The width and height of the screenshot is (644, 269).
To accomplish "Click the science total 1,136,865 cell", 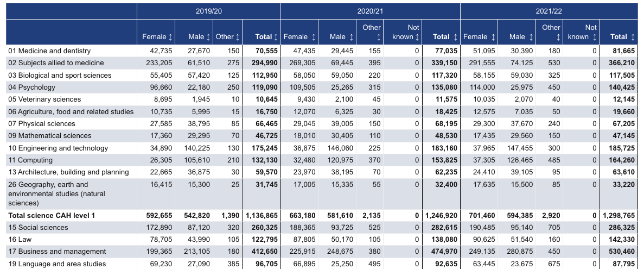I will coord(262,215).
